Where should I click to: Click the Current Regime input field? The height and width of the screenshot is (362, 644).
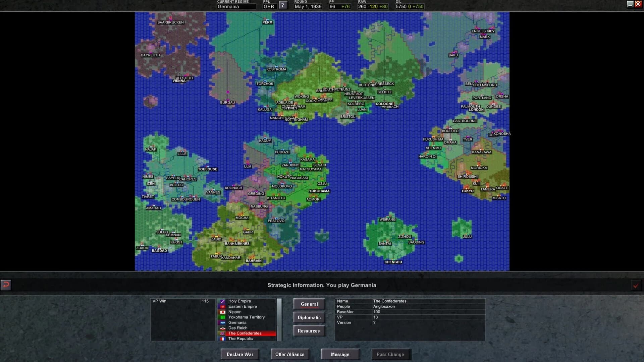coord(236,6)
